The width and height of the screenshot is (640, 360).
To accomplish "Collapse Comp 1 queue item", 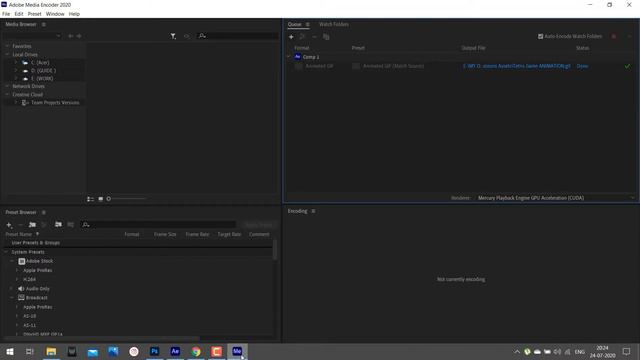I will (289, 57).
